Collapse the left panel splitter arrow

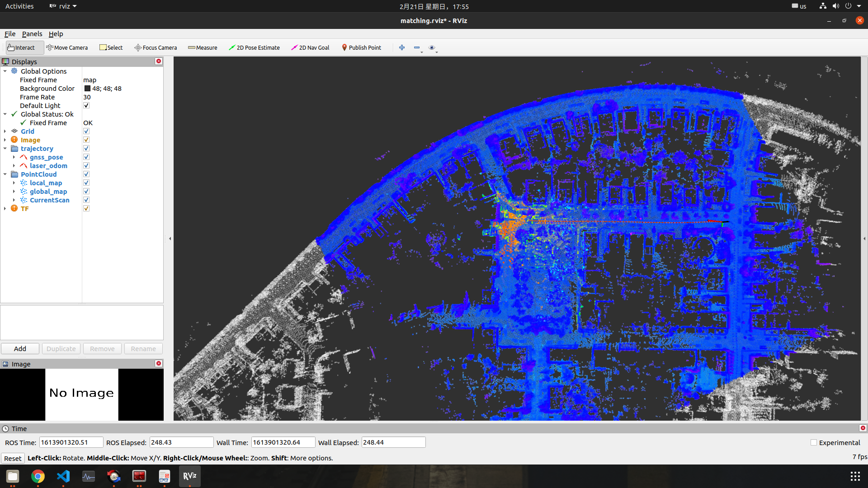[x=170, y=239]
